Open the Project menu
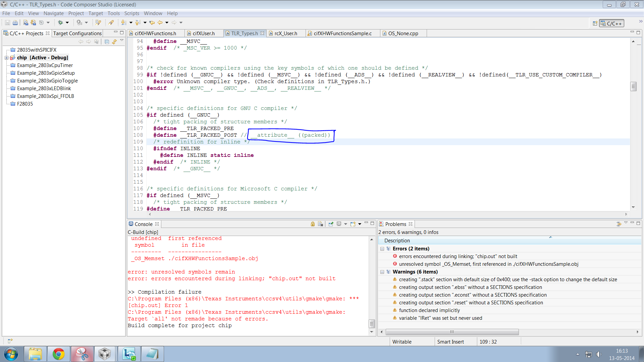The image size is (644, 362). (76, 13)
